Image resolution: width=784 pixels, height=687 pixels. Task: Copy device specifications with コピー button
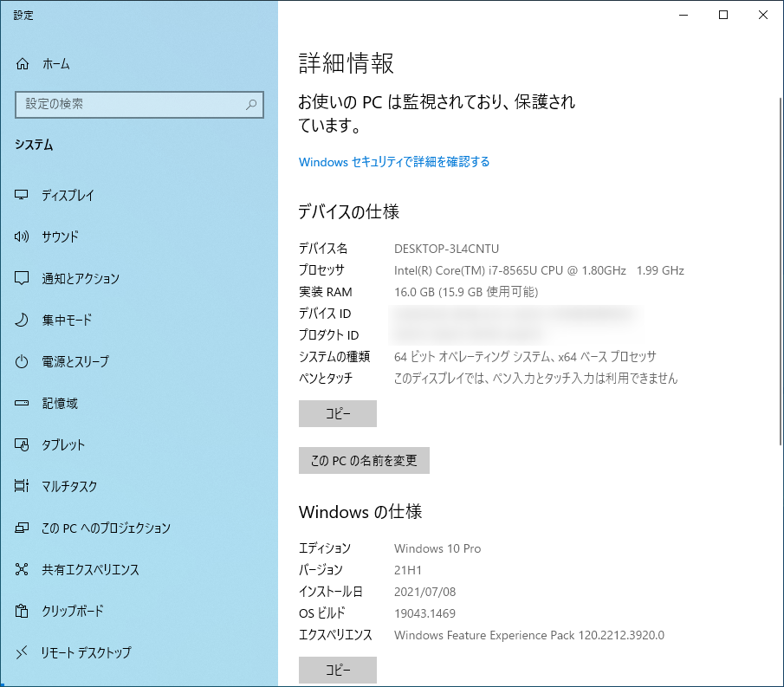338,413
